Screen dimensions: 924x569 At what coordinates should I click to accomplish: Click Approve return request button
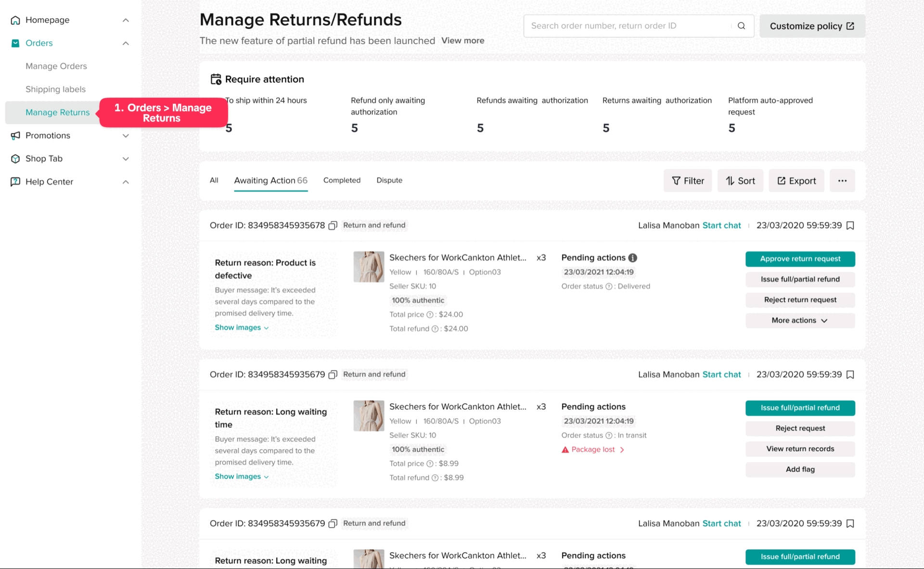tap(800, 259)
